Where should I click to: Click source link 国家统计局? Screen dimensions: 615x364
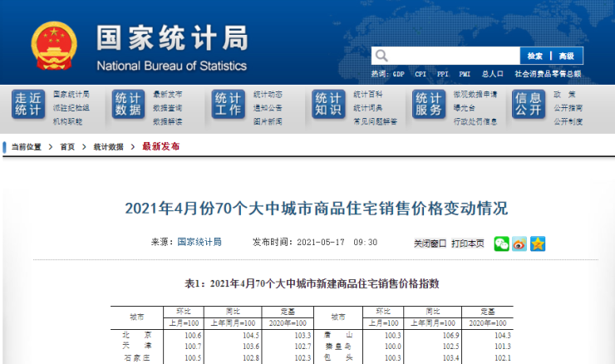199,242
